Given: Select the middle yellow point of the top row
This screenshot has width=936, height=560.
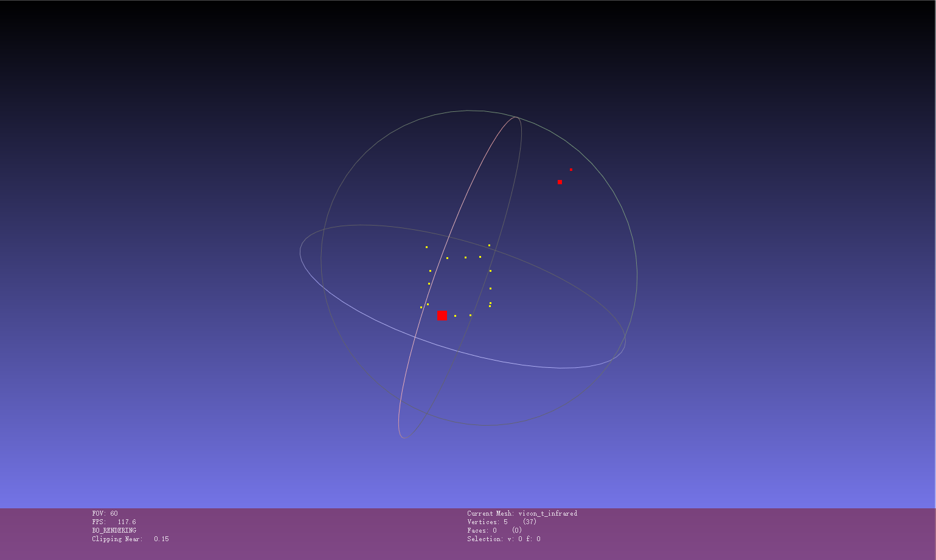Looking at the screenshot, I should pos(465,257).
